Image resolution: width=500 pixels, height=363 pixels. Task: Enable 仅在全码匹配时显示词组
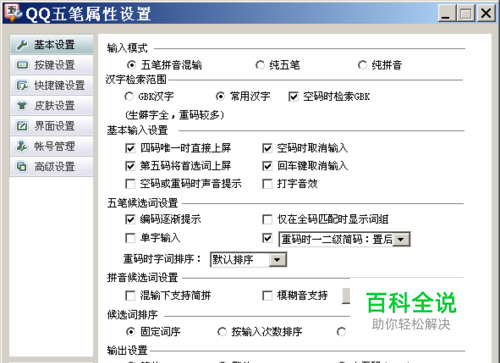(x=267, y=219)
